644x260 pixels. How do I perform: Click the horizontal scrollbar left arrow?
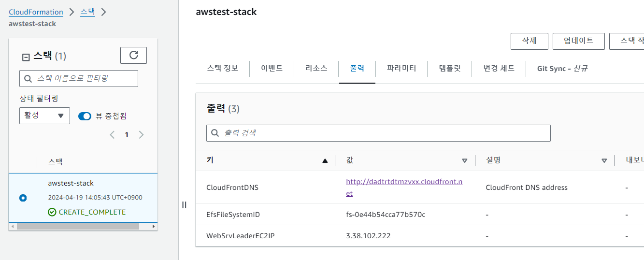tap(12, 226)
